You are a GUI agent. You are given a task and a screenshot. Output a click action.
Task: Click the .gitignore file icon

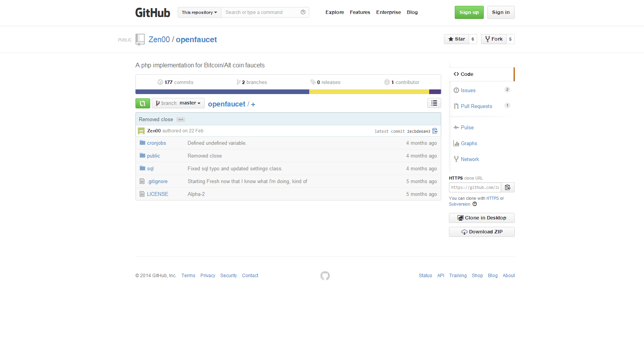pos(142,181)
